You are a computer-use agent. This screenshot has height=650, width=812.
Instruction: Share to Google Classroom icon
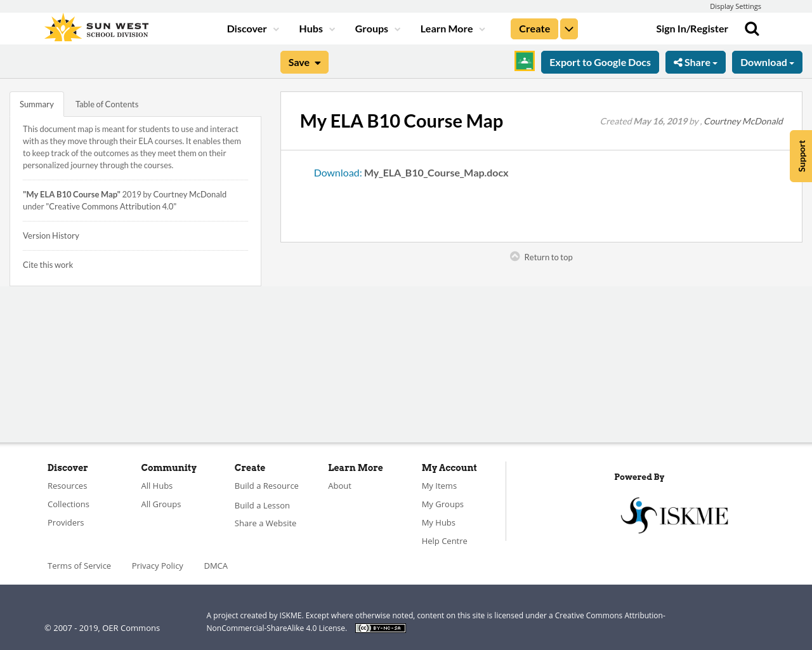click(x=524, y=61)
